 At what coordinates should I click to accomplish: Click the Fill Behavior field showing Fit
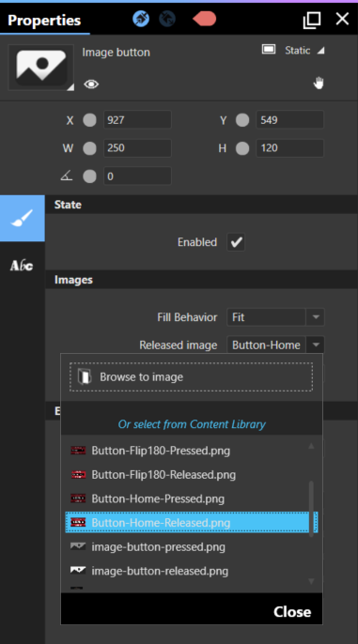[x=266, y=317]
